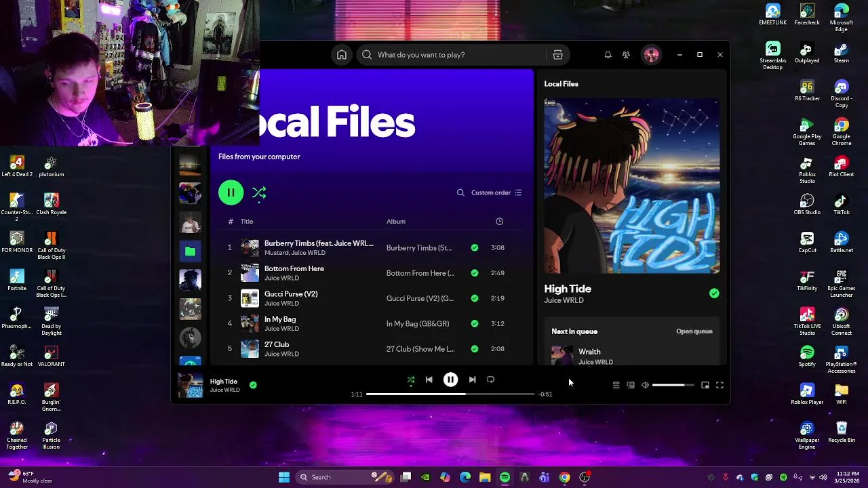Skip to the next track
Viewport: 868px width, 488px height.
(x=472, y=380)
